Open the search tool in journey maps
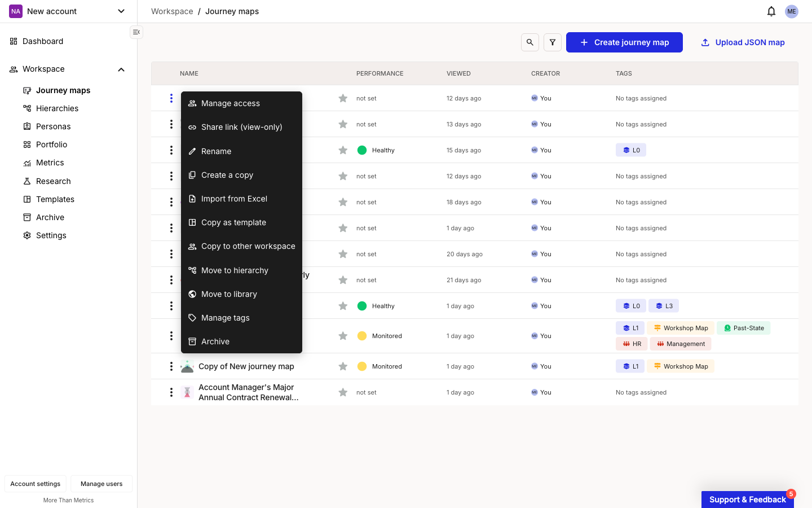Viewport: 812px width, 508px height. click(530, 42)
